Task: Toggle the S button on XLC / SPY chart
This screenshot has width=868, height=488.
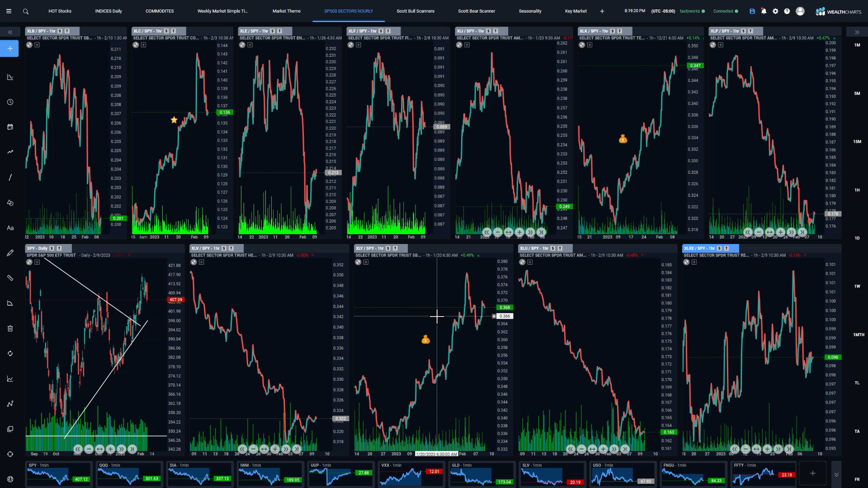Action: [x=166, y=31]
